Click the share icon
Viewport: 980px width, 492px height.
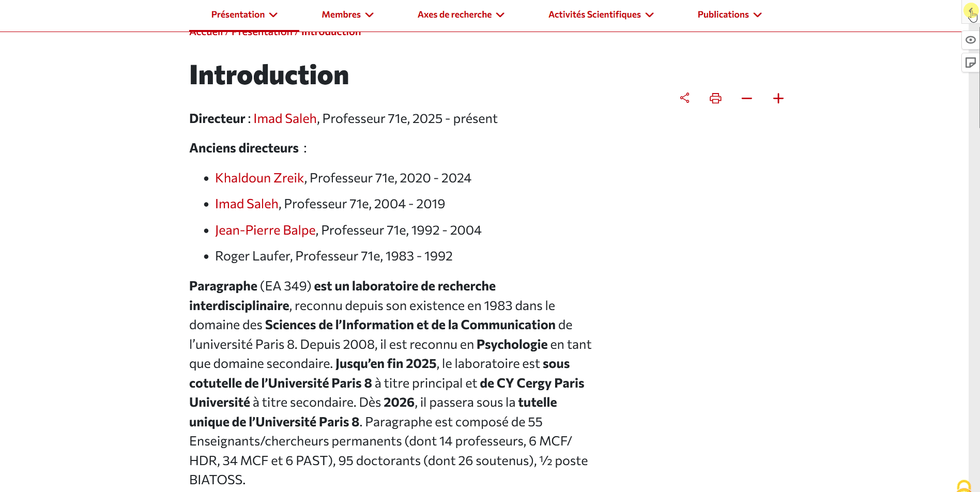click(685, 98)
